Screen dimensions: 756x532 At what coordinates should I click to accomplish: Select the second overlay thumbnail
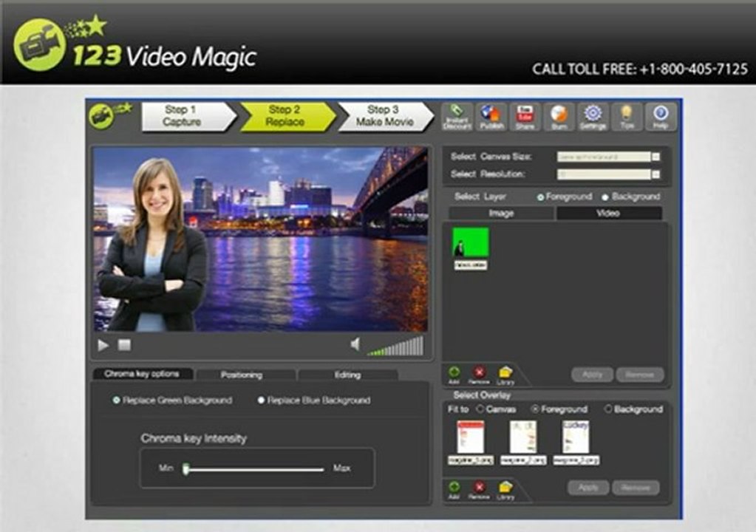pos(524,437)
